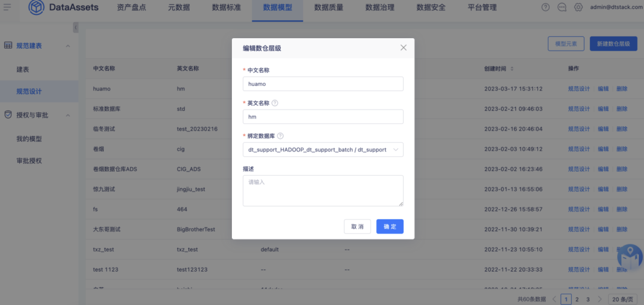Click 删除 link in test 1123 row

click(622, 269)
